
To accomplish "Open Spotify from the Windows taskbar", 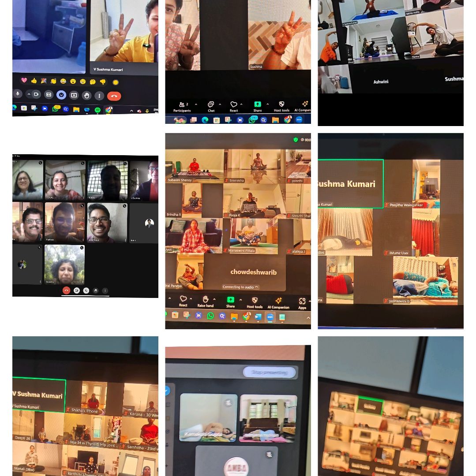I will point(97,109).
